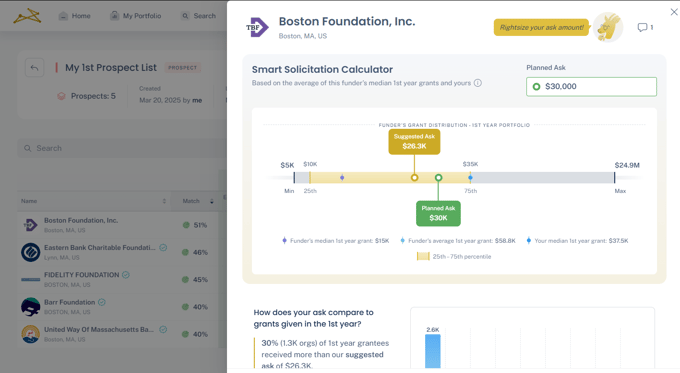Open the comments bubble icon
This screenshot has height=373, width=680.
coord(642,27)
